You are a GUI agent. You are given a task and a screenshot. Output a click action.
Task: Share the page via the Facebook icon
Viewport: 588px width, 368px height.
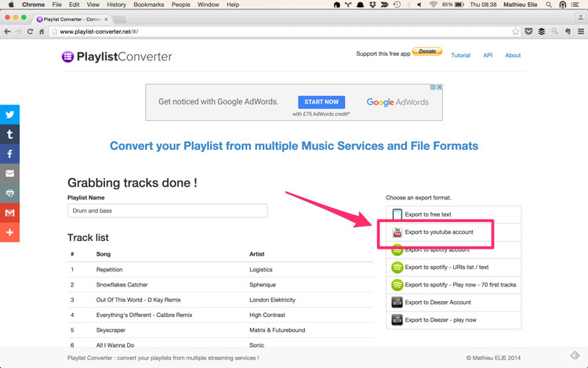point(9,154)
